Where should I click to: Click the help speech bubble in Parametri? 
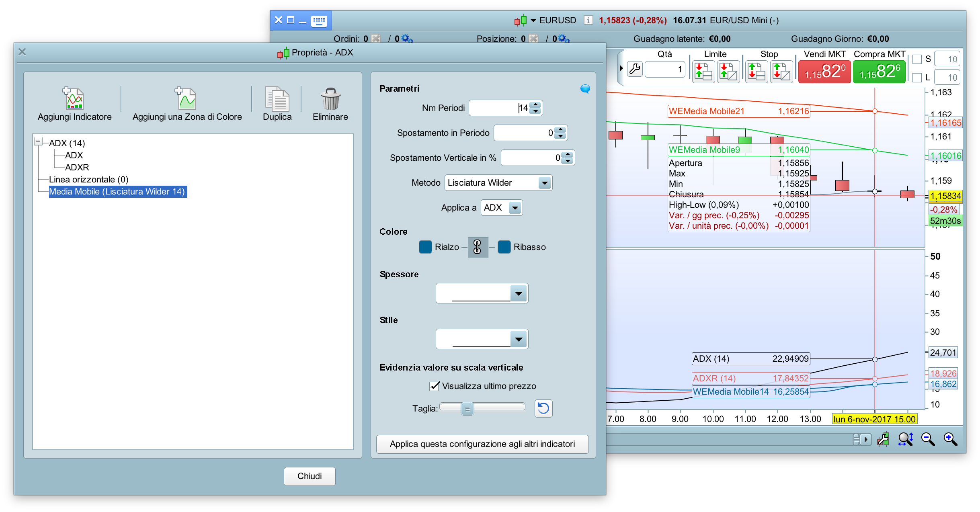click(x=585, y=89)
